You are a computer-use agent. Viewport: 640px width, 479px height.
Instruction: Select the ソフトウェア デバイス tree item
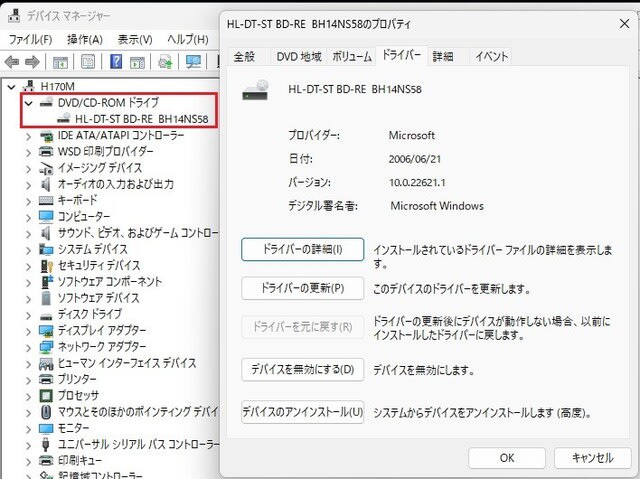pyautogui.click(x=98, y=298)
